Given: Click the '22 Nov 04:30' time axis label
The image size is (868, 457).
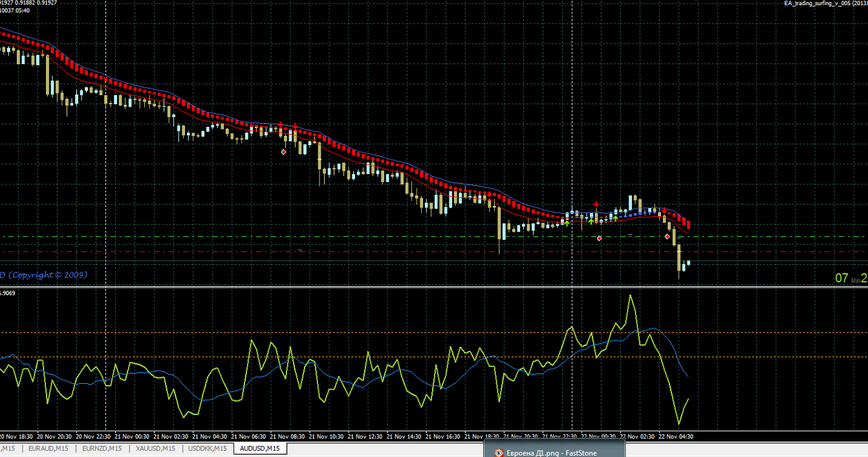Looking at the screenshot, I should pos(677,436).
